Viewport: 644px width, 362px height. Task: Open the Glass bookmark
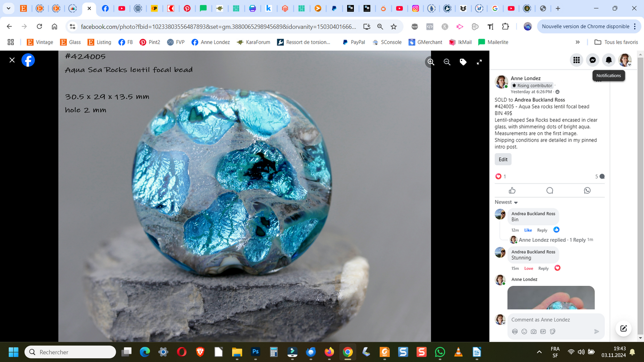(x=70, y=42)
